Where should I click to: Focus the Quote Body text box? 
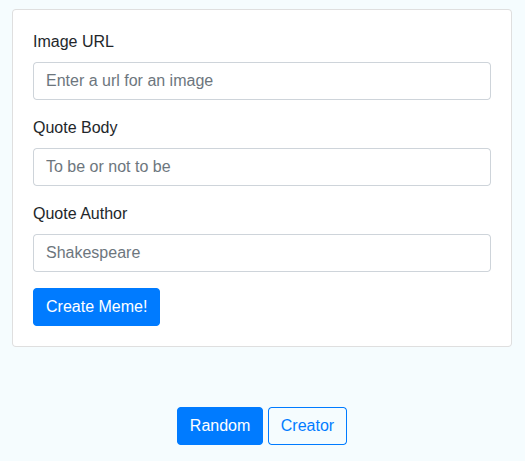(262, 167)
